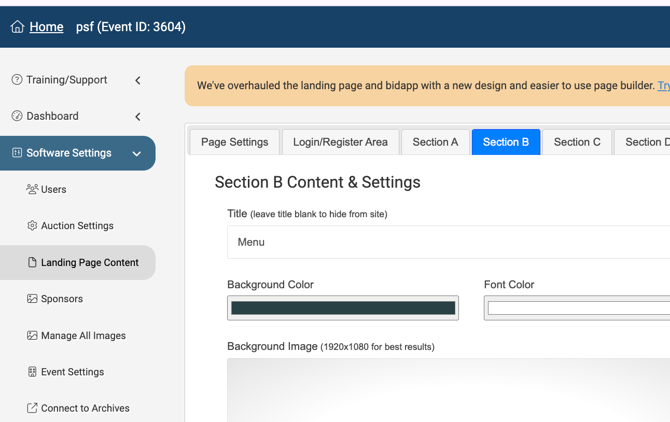Select Landing Page Content item
This screenshot has height=422, width=670.
[78, 262]
